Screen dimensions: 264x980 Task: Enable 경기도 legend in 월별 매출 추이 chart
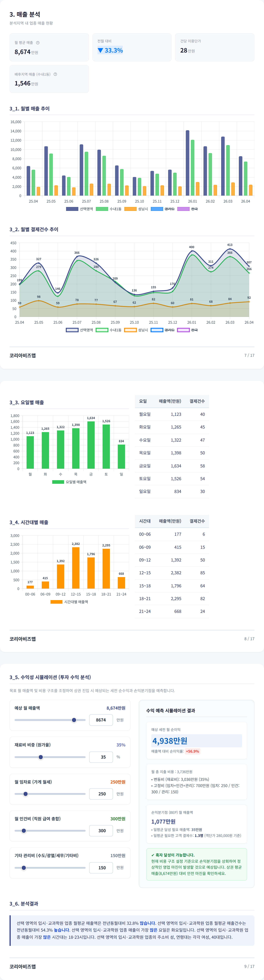(163, 209)
